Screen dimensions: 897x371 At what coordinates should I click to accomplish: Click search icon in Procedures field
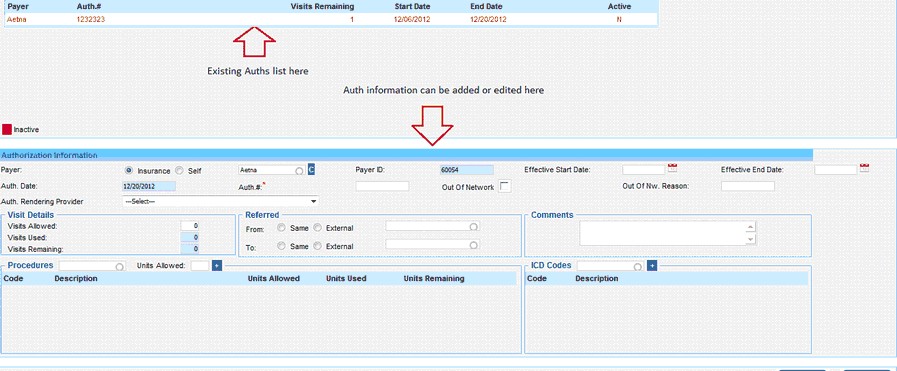(120, 267)
